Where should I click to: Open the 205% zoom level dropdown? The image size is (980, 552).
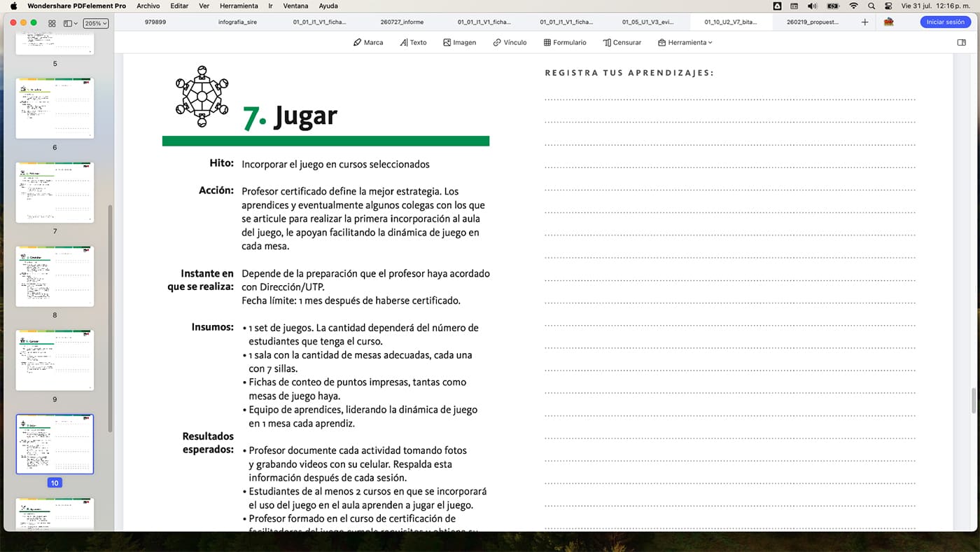96,23
